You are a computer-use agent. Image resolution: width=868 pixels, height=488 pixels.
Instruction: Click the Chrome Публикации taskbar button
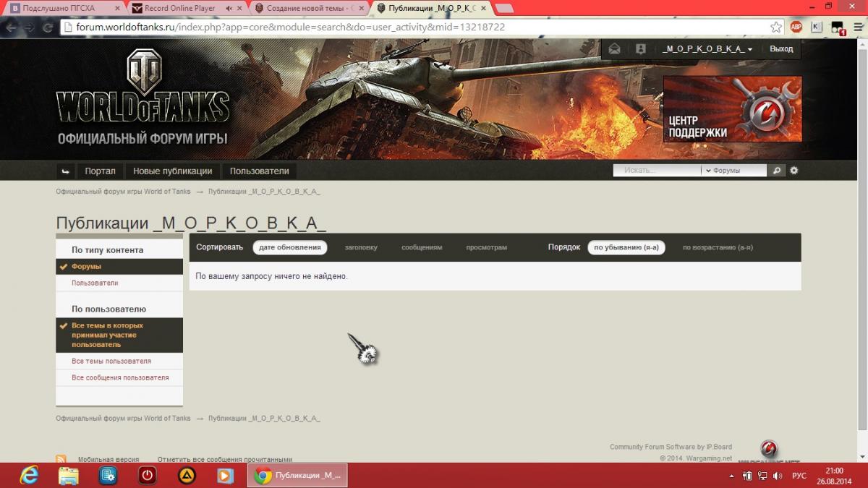pyautogui.click(x=298, y=475)
